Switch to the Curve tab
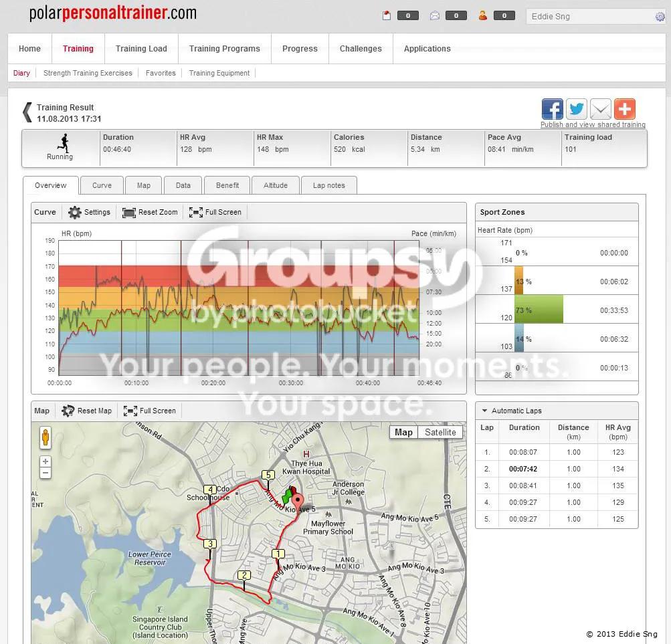The height and width of the screenshot is (644, 671). tap(102, 185)
